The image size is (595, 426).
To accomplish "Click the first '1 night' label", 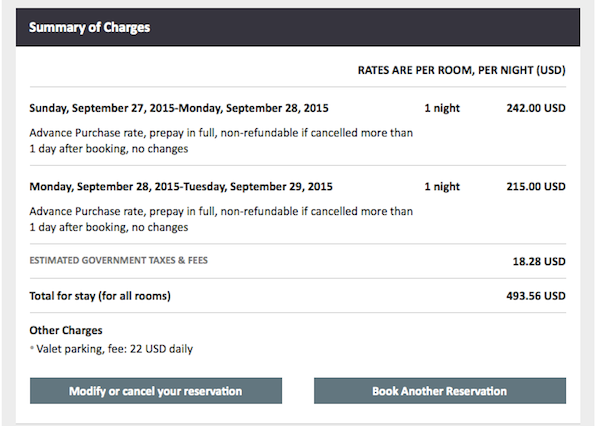I will (442, 108).
